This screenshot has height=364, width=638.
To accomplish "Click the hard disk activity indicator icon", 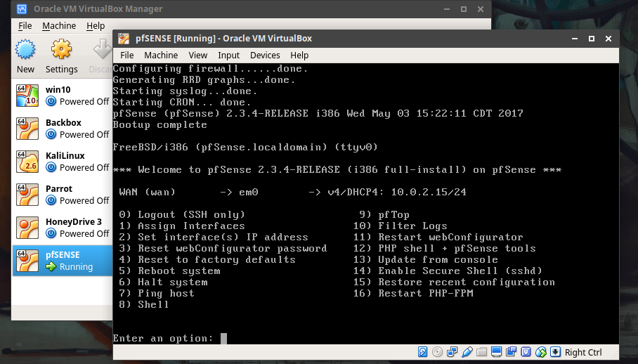I will tap(423, 352).
